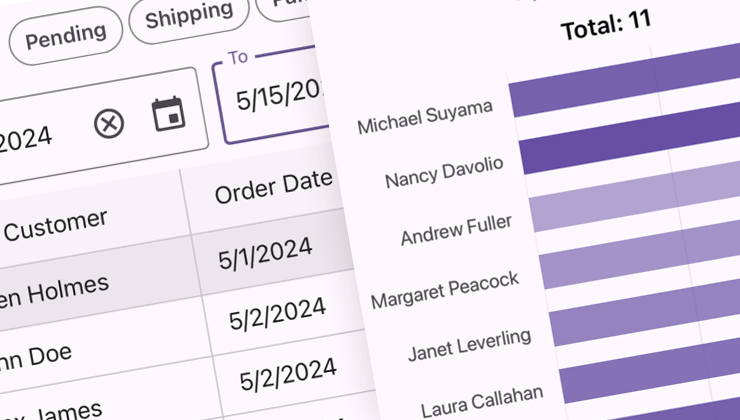
Task: Click the Total: 11 chart title
Action: [606, 28]
